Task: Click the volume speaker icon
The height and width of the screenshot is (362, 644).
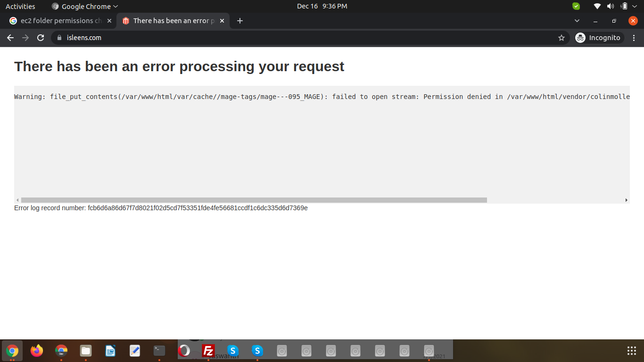Action: pos(611,6)
